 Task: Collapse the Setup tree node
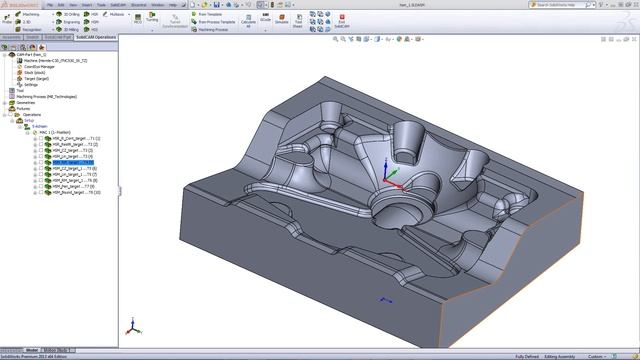pos(12,121)
